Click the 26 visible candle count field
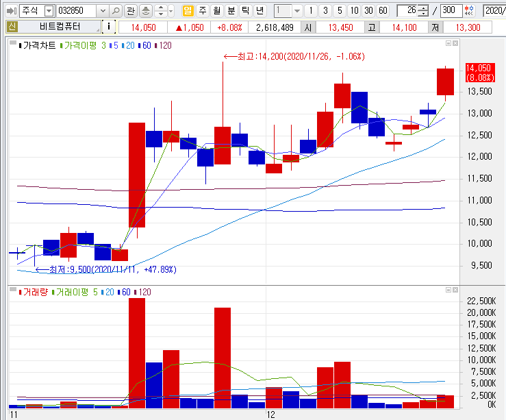506x420 pixels. (x=407, y=11)
